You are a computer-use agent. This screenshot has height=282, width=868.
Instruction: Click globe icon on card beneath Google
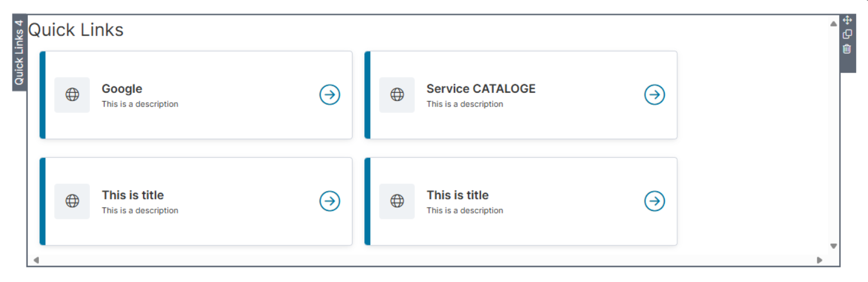click(72, 201)
